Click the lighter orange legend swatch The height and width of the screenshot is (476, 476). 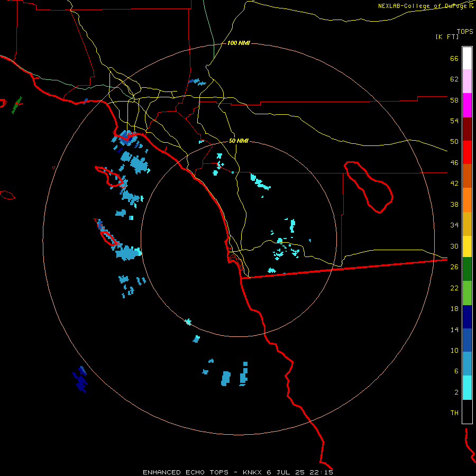coord(467,200)
